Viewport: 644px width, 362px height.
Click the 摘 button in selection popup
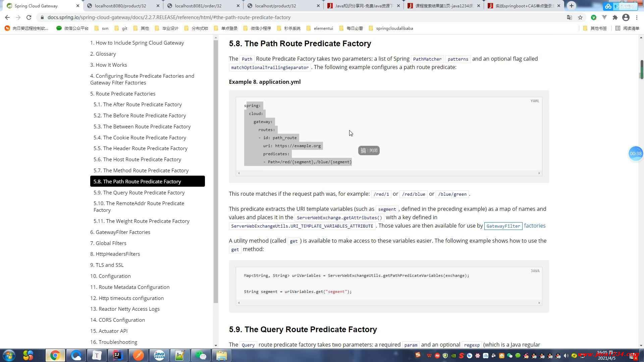(x=363, y=150)
